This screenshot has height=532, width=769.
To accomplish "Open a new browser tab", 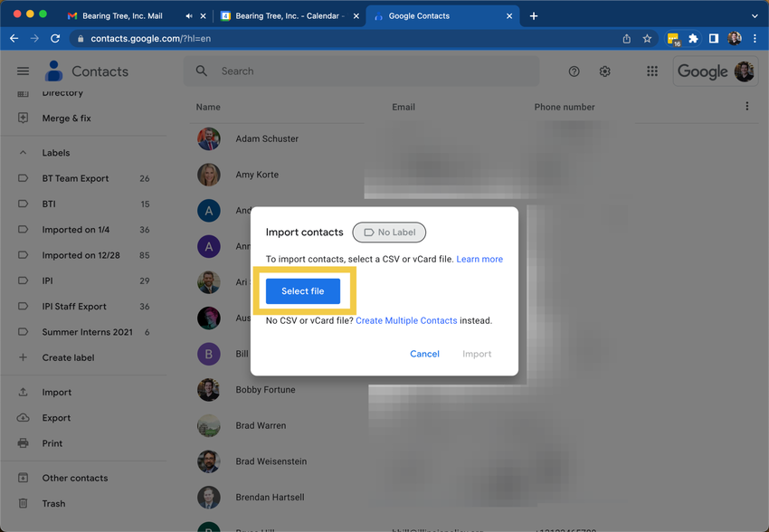I will point(534,16).
